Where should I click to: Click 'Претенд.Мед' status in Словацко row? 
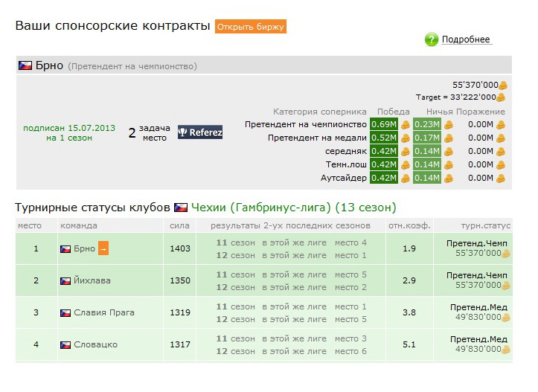[478, 339]
